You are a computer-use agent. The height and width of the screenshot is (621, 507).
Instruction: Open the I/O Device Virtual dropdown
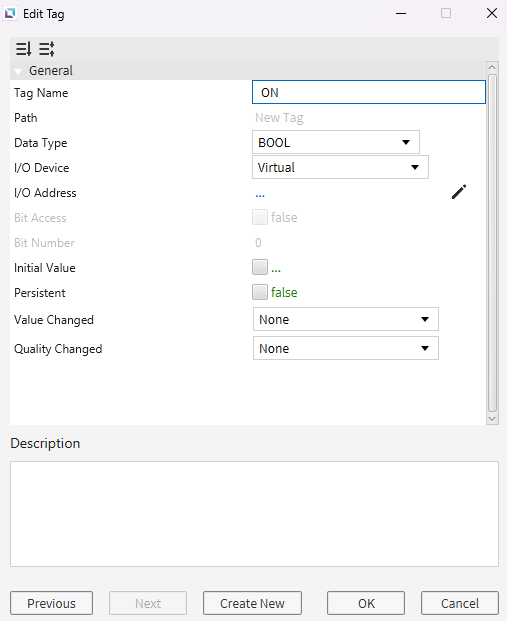click(x=340, y=167)
